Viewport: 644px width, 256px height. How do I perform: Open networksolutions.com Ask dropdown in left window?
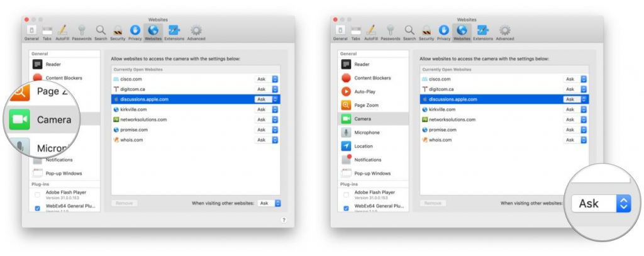(x=266, y=120)
